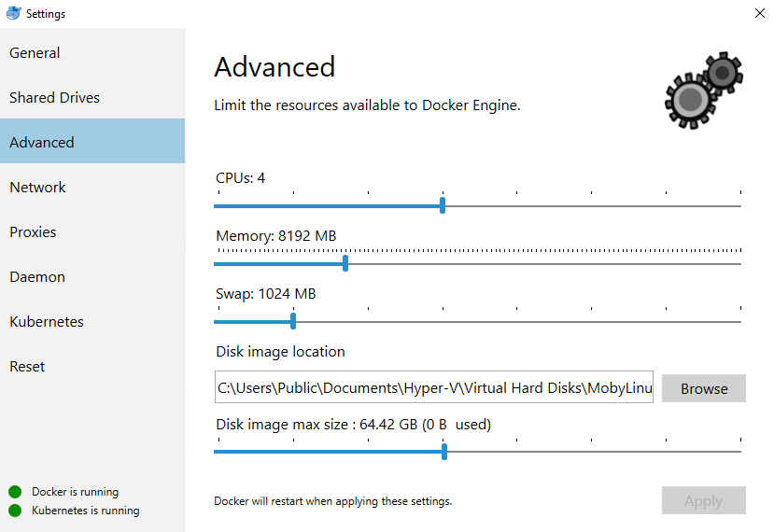Click the disk image location path field
The image size is (774, 532).
point(433,388)
